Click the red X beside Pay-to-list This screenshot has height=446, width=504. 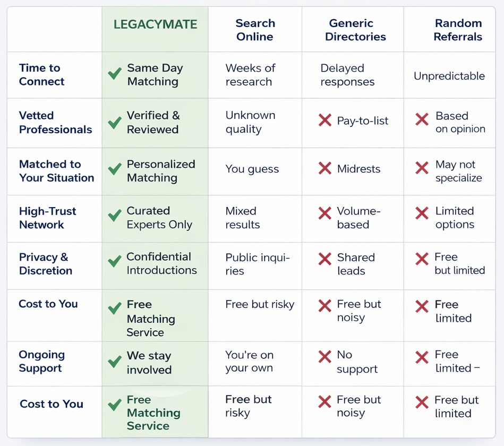click(x=325, y=120)
